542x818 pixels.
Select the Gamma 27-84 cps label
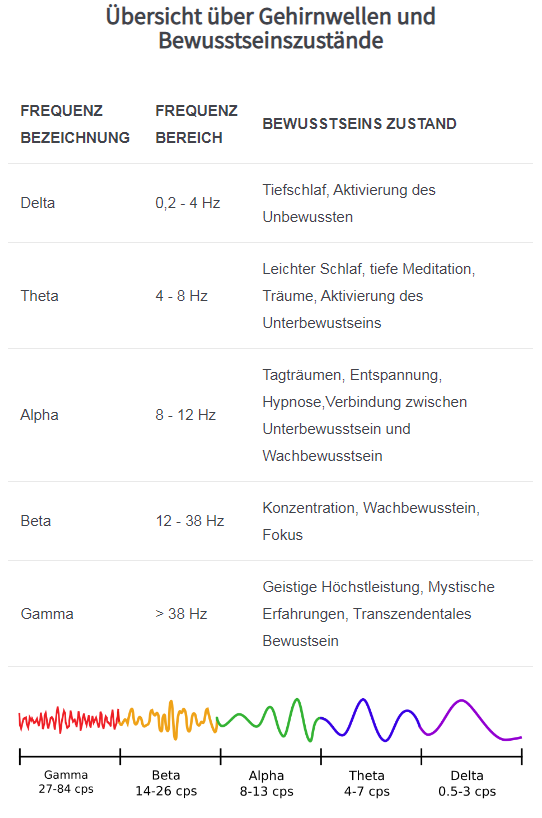pyautogui.click(x=66, y=781)
